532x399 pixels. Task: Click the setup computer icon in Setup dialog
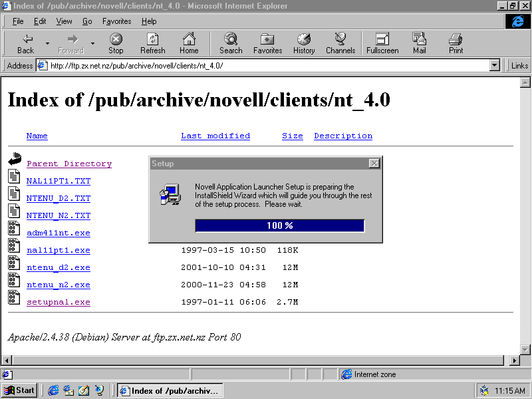point(170,194)
